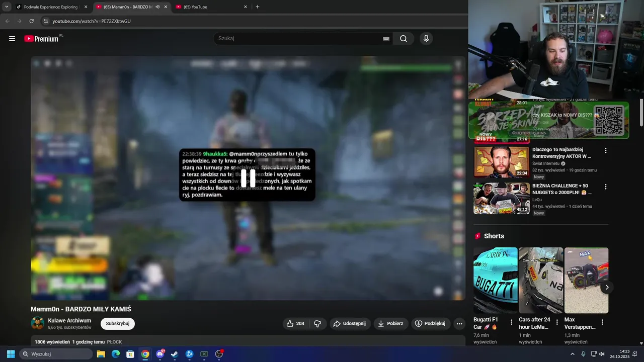This screenshot has width=644, height=362.
Task: Open options menu for the BIEŻNIA CHALLENGE video
Action: [x=606, y=187]
